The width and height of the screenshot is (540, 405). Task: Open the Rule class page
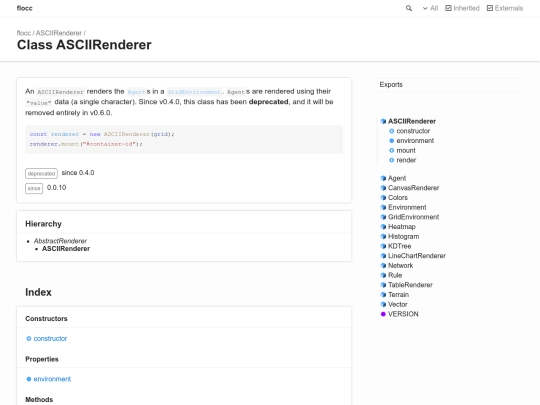395,275
